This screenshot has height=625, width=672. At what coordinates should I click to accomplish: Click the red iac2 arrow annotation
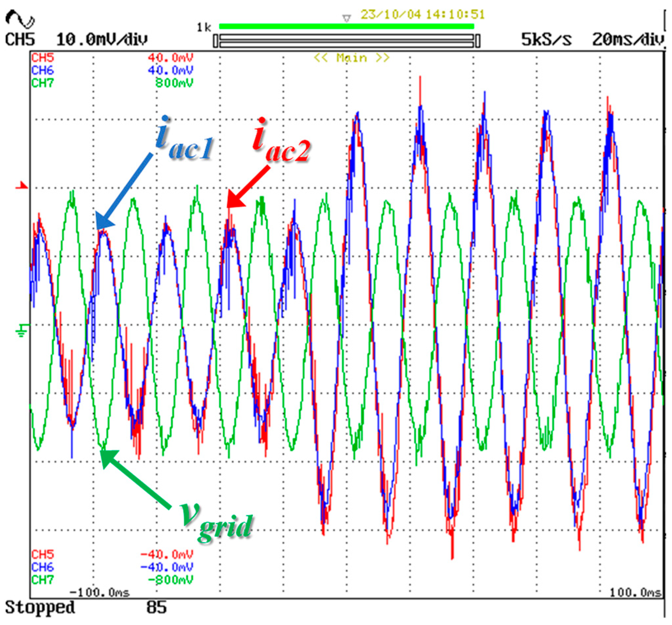[248, 186]
